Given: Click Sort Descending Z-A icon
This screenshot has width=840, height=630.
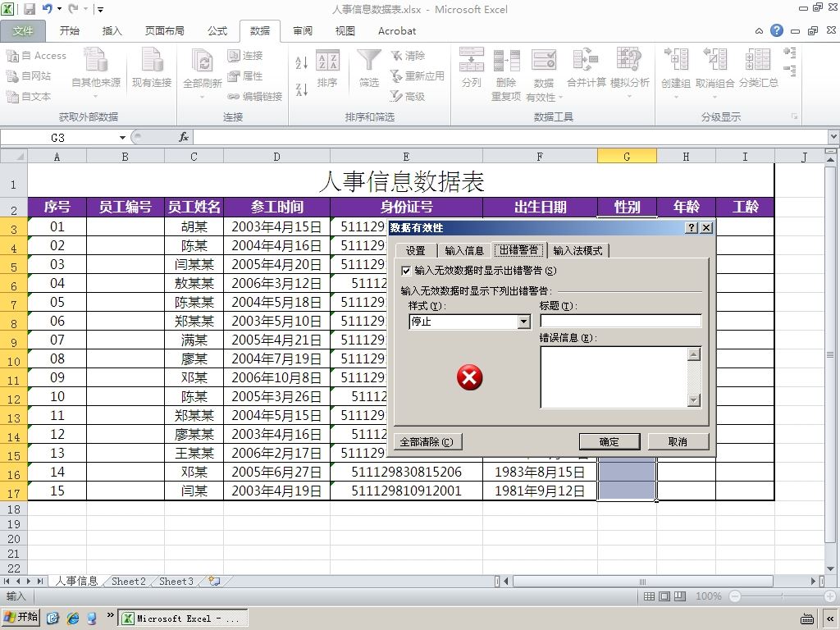Looking at the screenshot, I should coord(302,89).
